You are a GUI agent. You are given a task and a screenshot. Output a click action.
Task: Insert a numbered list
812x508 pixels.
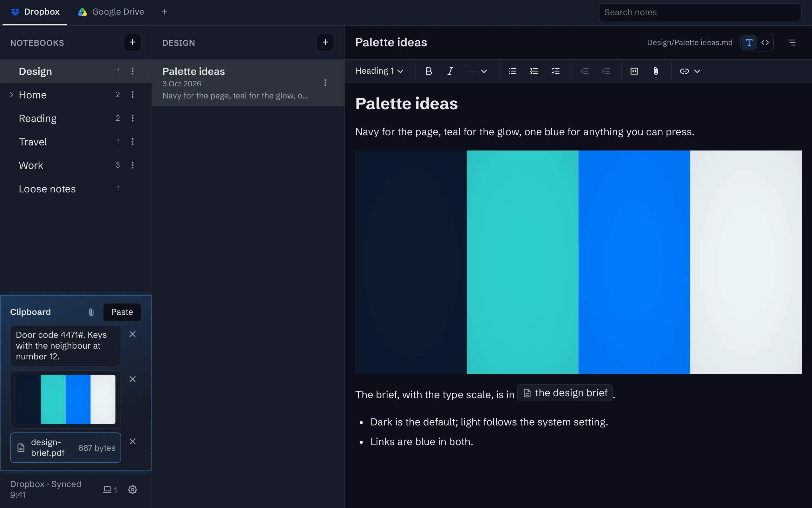tap(534, 71)
